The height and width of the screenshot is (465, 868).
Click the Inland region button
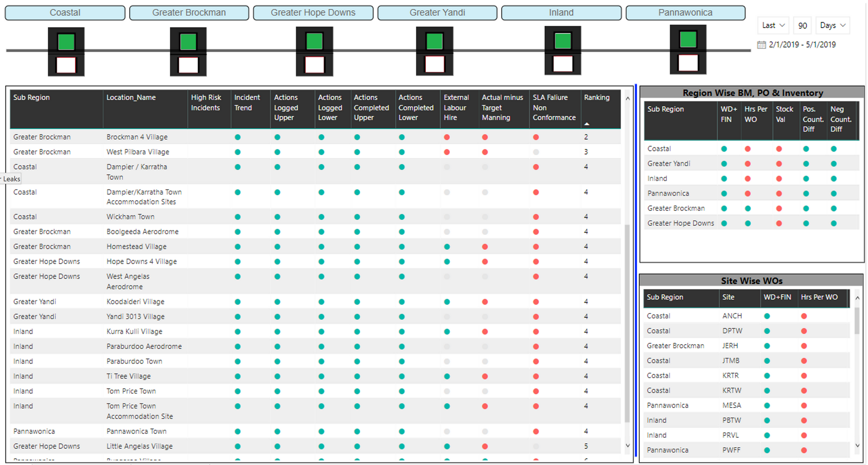pos(561,13)
